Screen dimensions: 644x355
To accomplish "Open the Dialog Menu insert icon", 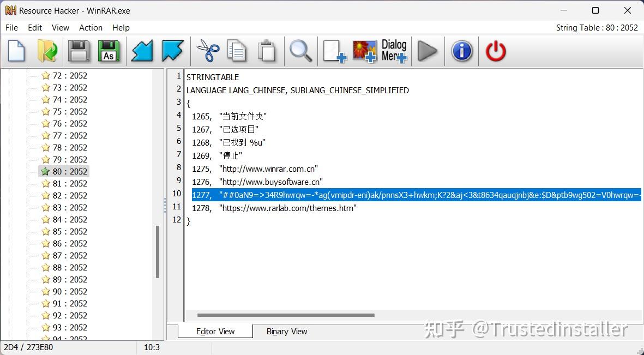I will pyautogui.click(x=394, y=51).
